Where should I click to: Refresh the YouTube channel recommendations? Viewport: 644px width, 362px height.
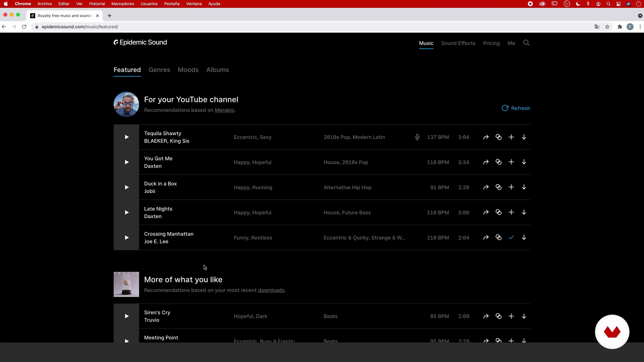pos(516,108)
